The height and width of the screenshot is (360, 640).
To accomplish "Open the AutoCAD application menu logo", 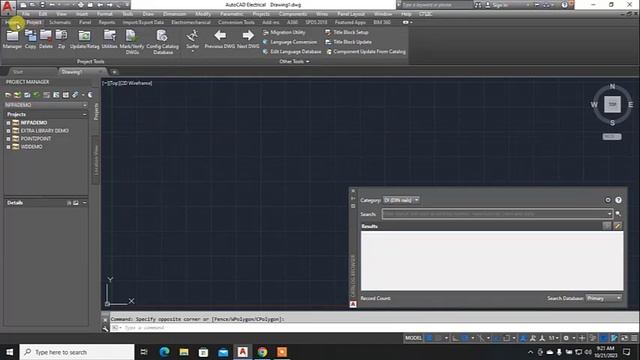I will (x=8, y=7).
